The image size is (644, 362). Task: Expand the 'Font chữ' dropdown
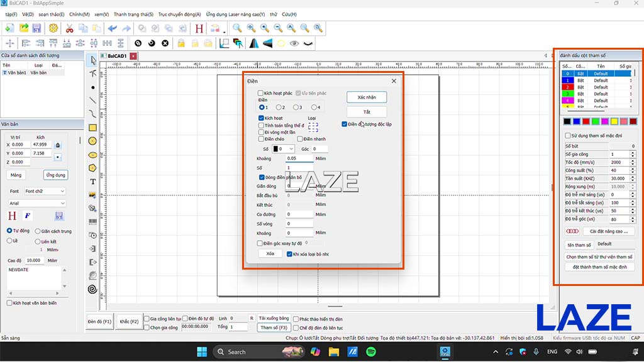tap(45, 191)
